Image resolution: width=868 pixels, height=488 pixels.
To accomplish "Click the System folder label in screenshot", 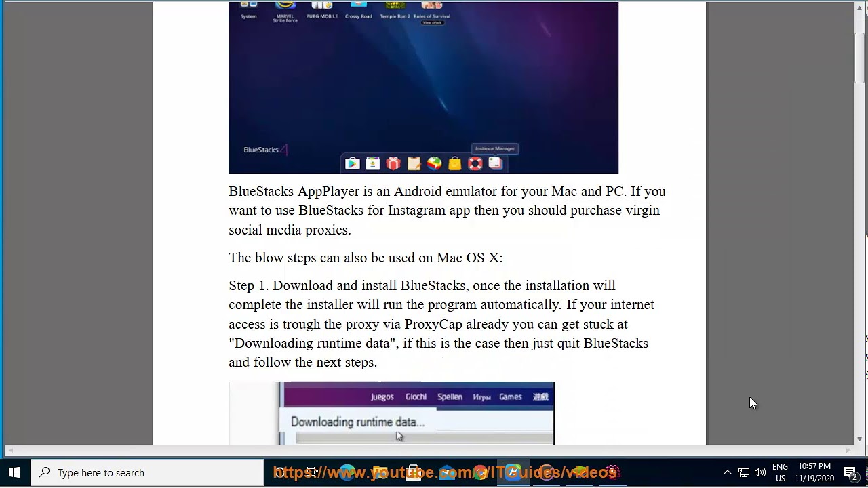I will click(249, 16).
